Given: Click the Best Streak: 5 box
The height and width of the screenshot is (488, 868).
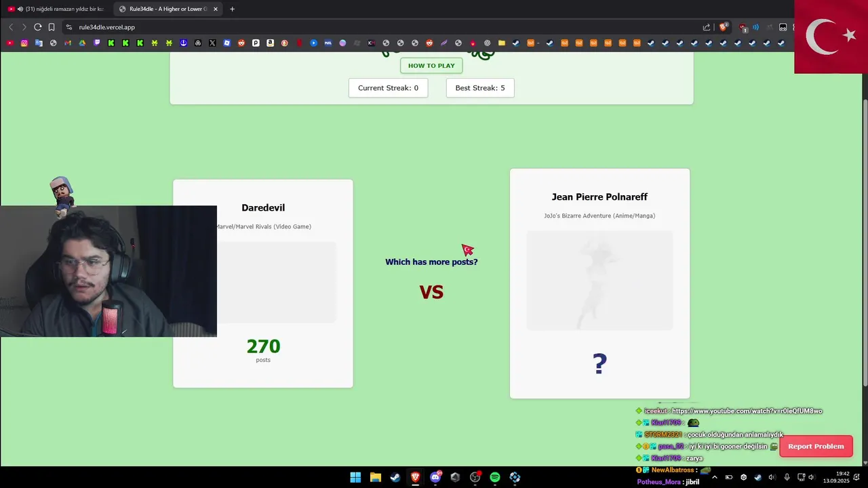Looking at the screenshot, I should point(480,88).
